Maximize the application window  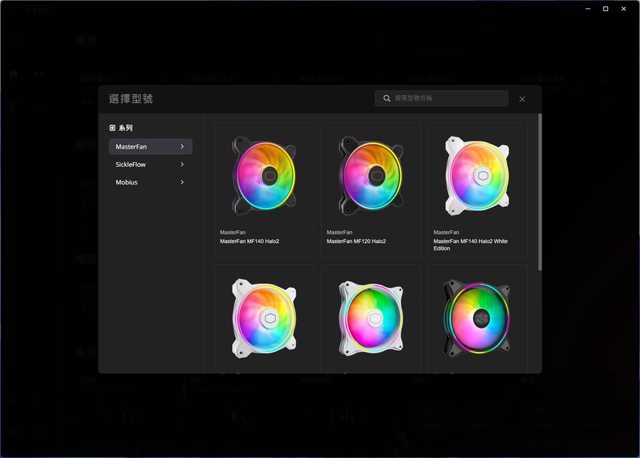tap(605, 8)
